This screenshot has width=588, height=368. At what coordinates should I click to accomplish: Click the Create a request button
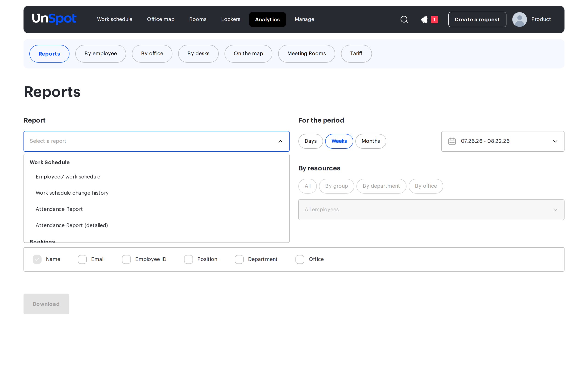tap(477, 20)
